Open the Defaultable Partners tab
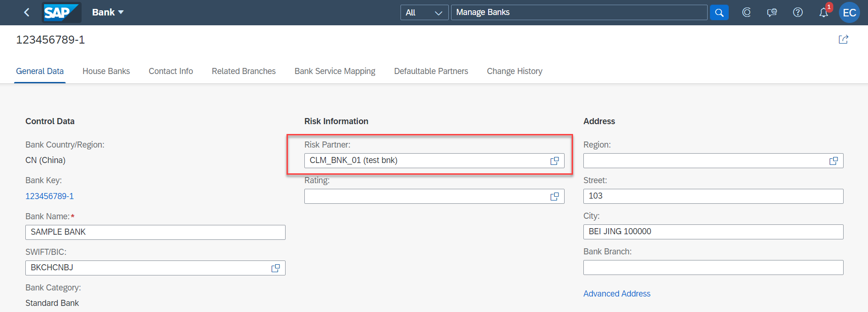The width and height of the screenshot is (868, 312). coord(431,71)
